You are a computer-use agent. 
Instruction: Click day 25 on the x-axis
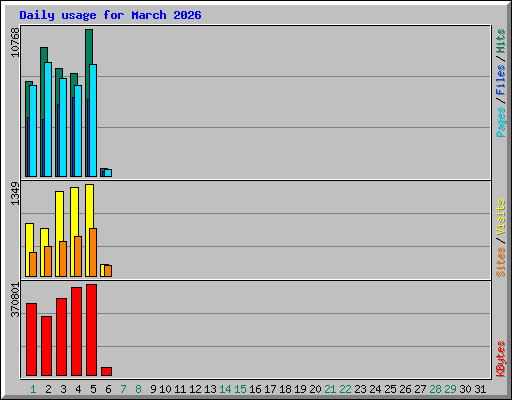click(390, 389)
